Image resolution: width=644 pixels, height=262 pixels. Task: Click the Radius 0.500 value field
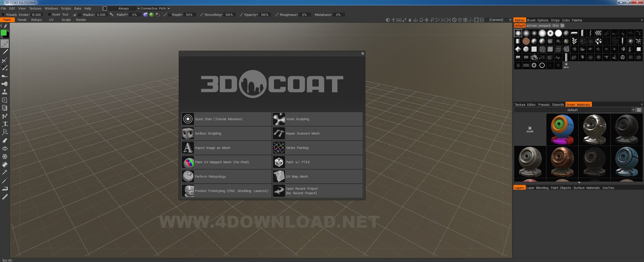(x=101, y=15)
